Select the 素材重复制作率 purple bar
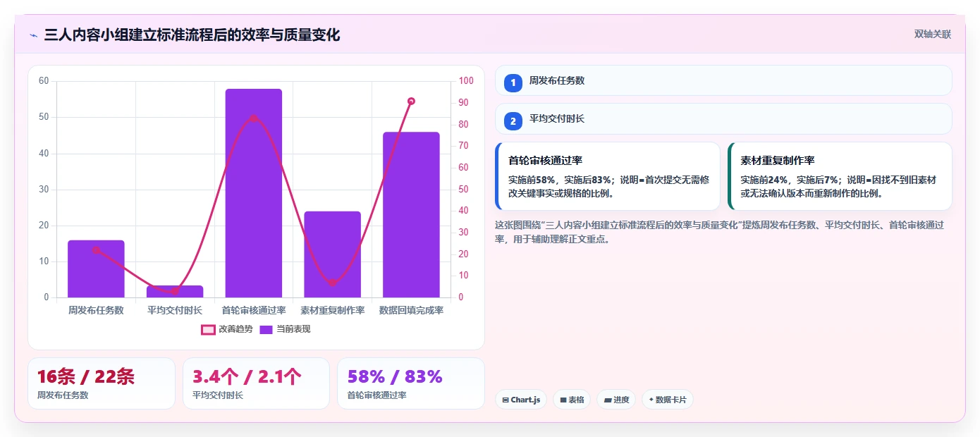980x437 pixels. (332, 254)
